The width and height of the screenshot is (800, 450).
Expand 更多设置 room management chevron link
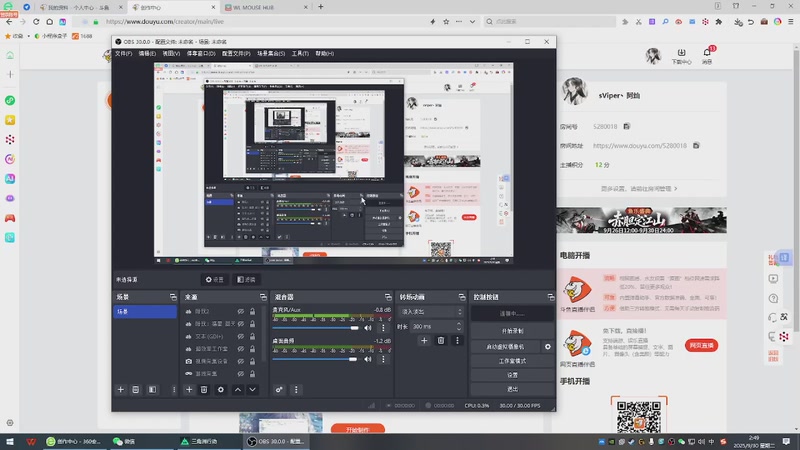[x=639, y=189]
